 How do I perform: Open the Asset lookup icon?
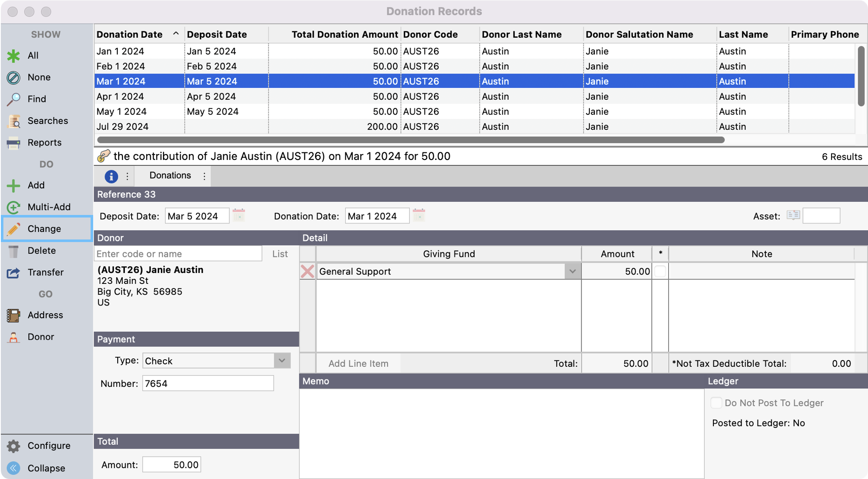point(793,215)
